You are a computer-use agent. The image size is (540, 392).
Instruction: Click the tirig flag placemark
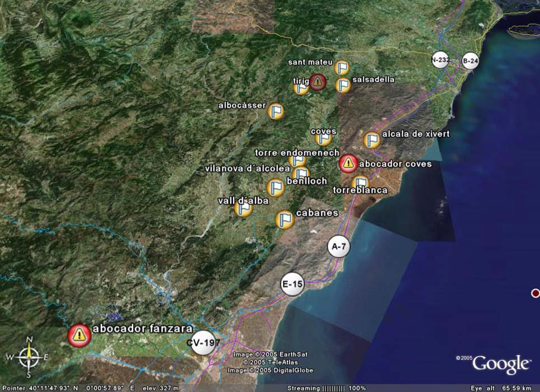(301, 88)
